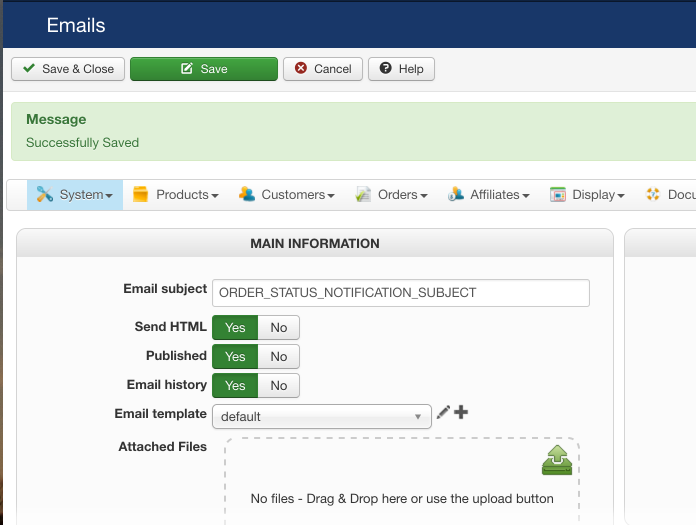Set Send HTML to Yes
The height and width of the screenshot is (525, 696).
[x=235, y=328]
